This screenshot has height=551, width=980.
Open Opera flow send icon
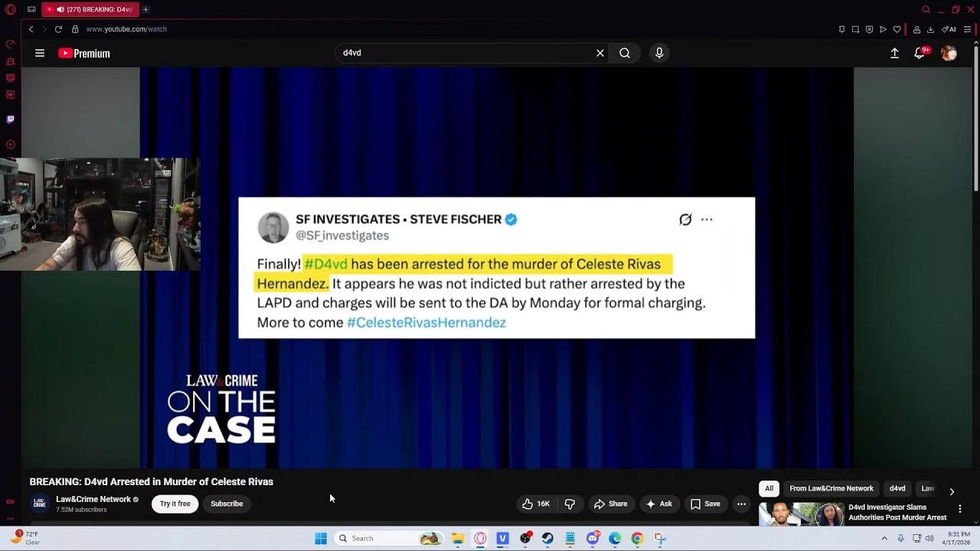[x=883, y=29]
